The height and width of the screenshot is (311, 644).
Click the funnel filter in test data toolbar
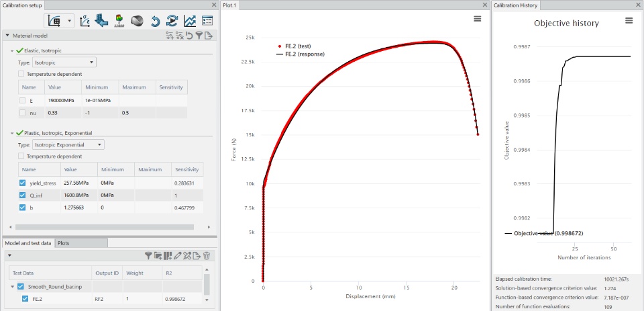click(148, 256)
